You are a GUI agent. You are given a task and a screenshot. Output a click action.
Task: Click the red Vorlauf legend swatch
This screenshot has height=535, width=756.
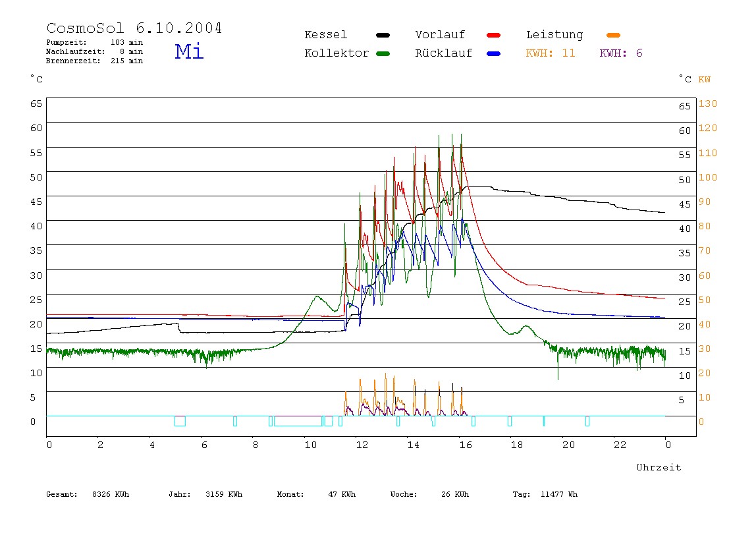(494, 35)
